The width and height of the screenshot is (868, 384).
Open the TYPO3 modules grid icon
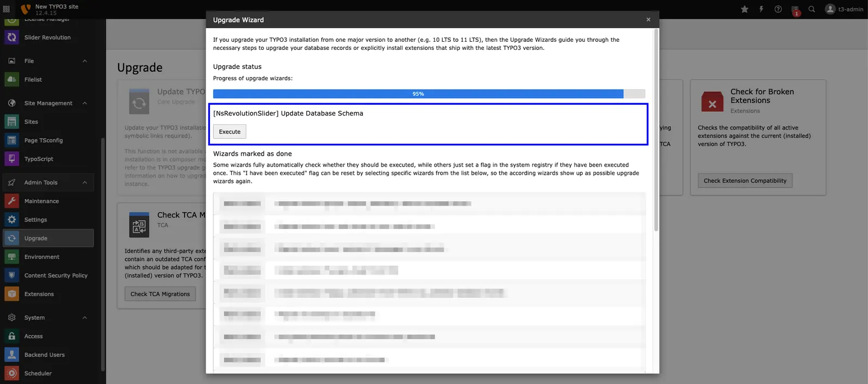(7, 9)
